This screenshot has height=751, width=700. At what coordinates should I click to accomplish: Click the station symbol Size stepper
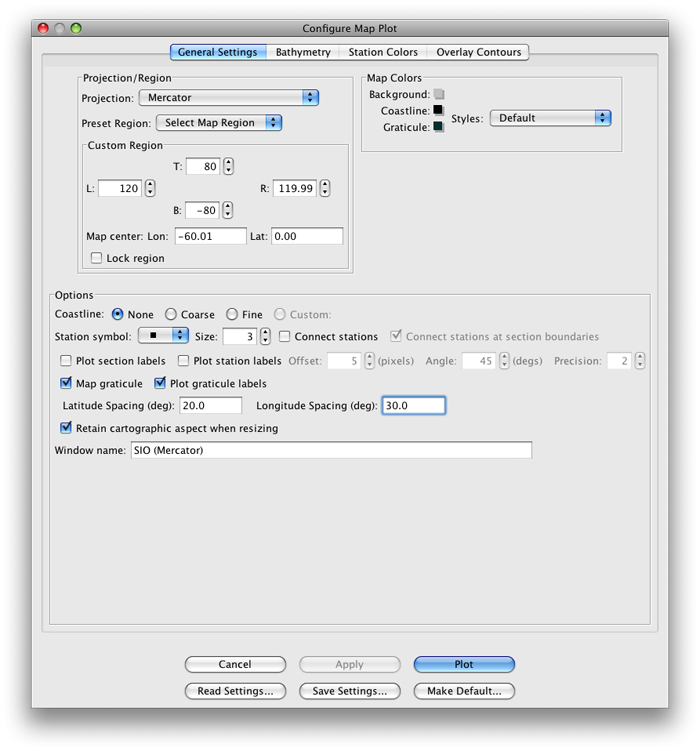[x=265, y=337]
